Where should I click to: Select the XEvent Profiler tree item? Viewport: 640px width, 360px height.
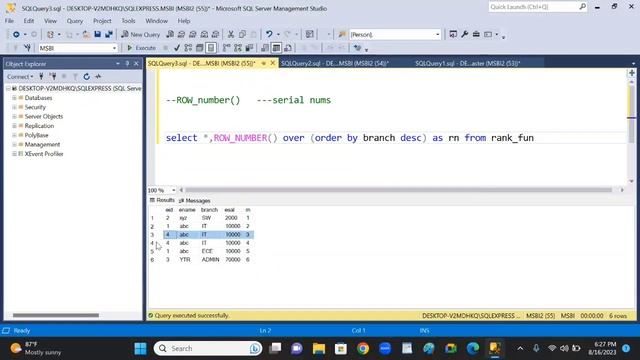pyautogui.click(x=44, y=154)
